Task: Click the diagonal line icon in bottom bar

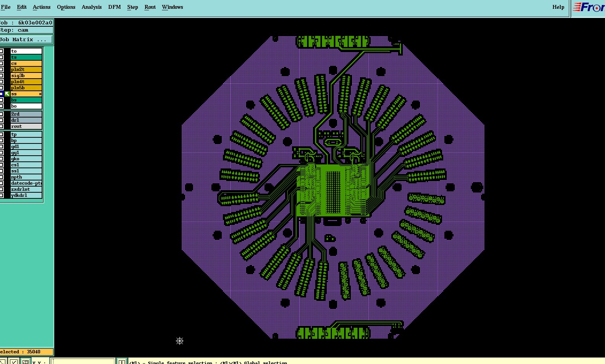Action: pyautogui.click(x=14, y=362)
